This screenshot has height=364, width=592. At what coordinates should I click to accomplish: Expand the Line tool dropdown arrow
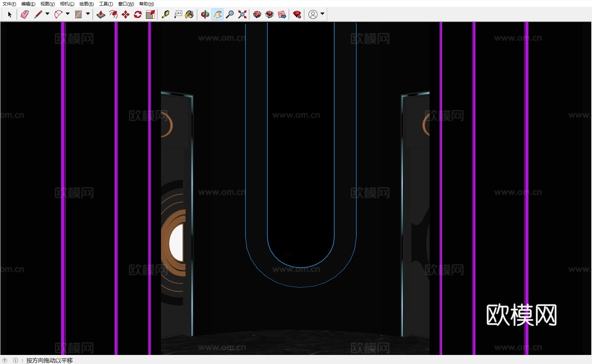(x=47, y=14)
